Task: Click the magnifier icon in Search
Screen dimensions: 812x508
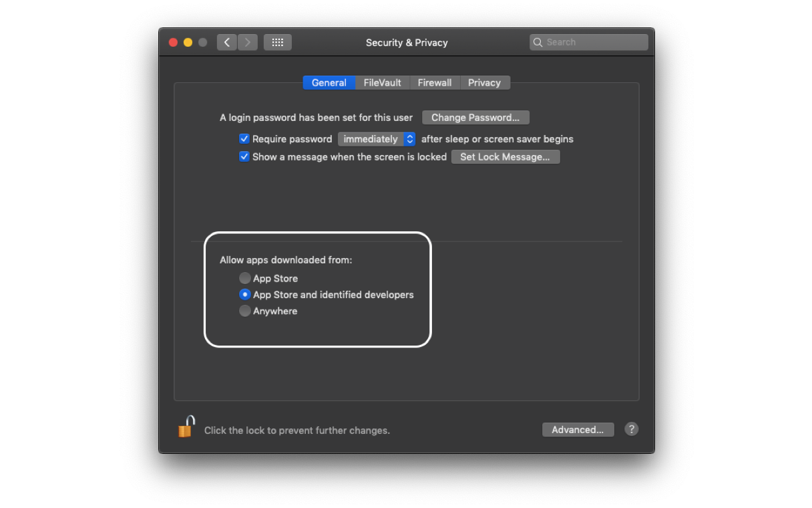Action: pos(538,42)
